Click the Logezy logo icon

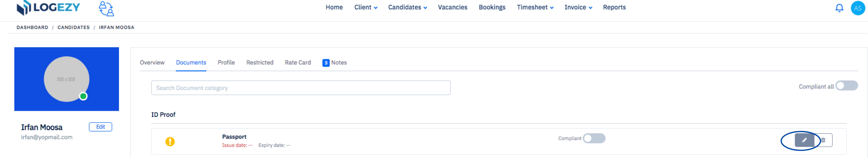(x=24, y=8)
